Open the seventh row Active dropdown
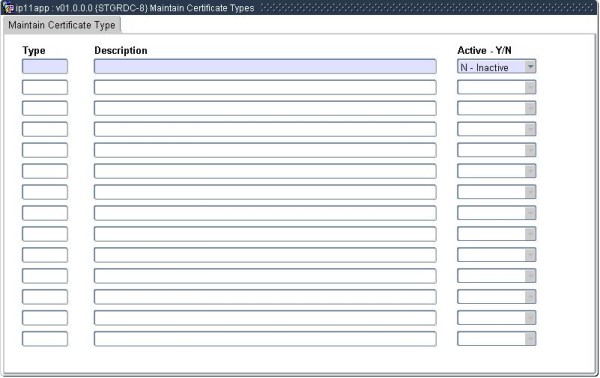The image size is (600, 378). click(x=496, y=192)
